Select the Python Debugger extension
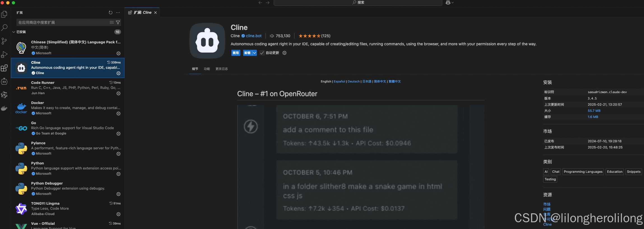The width and height of the screenshot is (644, 229). (x=68, y=188)
